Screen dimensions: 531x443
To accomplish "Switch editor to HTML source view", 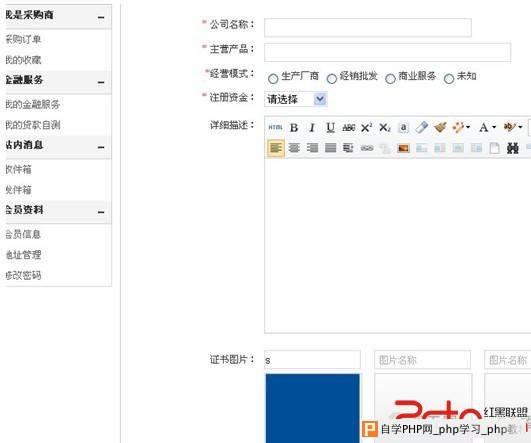I will (275, 127).
